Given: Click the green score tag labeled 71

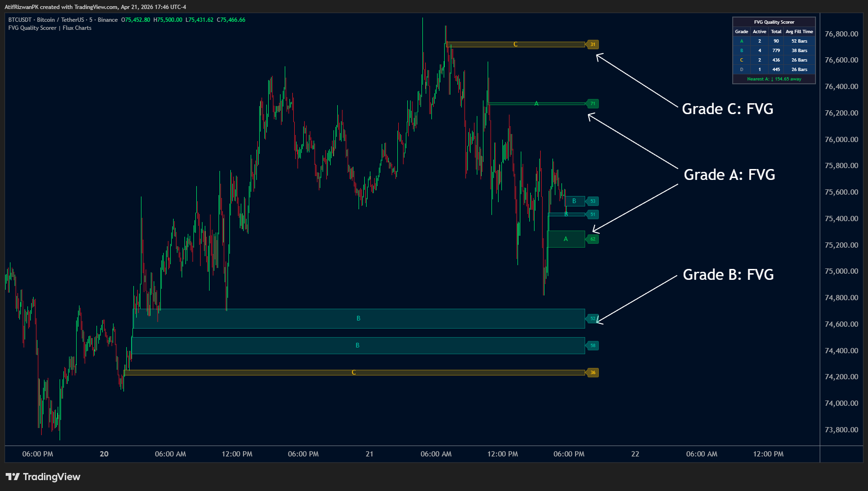Looking at the screenshot, I should point(592,104).
